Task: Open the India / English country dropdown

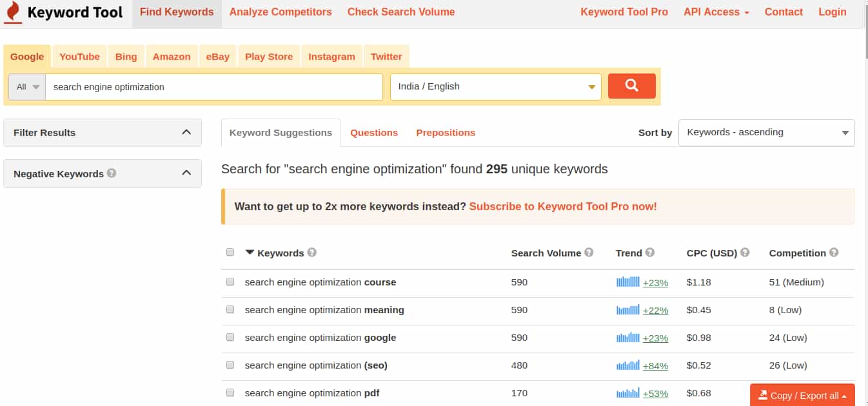Action: [x=496, y=86]
